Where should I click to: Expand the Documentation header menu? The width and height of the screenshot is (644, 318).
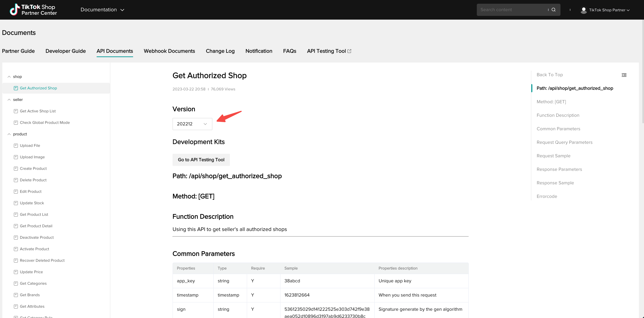(x=102, y=10)
